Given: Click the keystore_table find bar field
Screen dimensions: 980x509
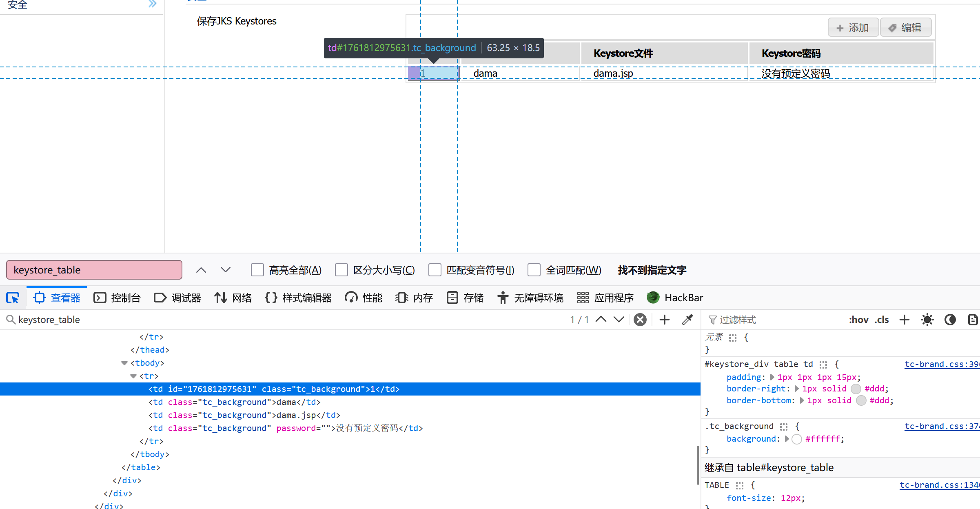Looking at the screenshot, I should point(94,270).
